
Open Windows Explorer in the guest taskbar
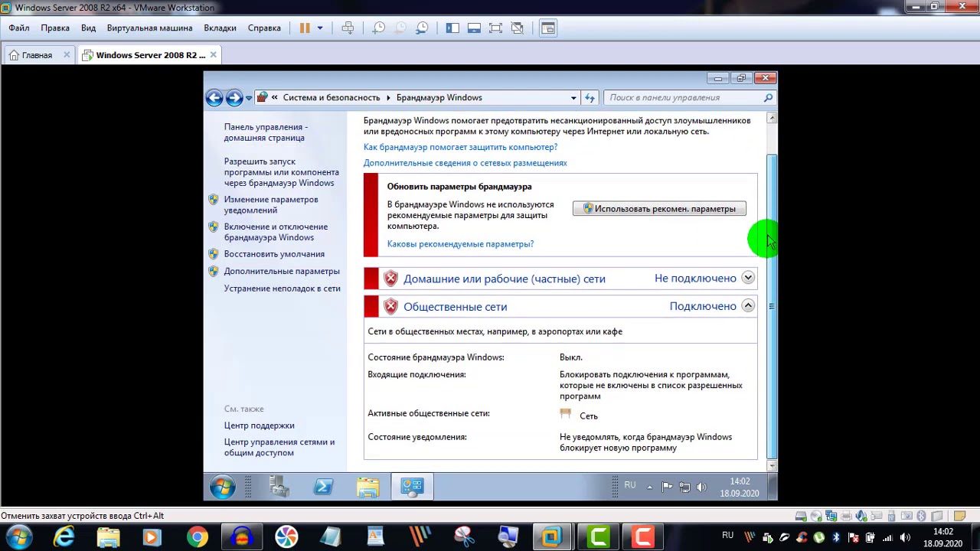click(367, 487)
